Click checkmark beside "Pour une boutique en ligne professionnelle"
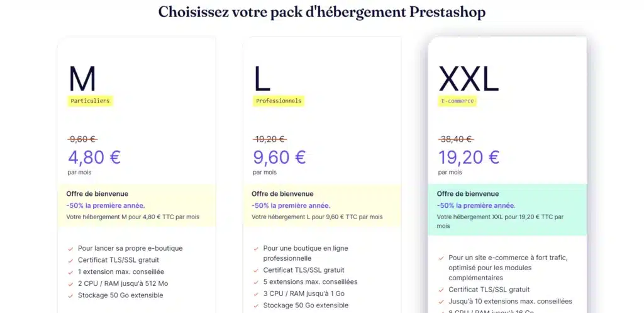 pyautogui.click(x=256, y=249)
